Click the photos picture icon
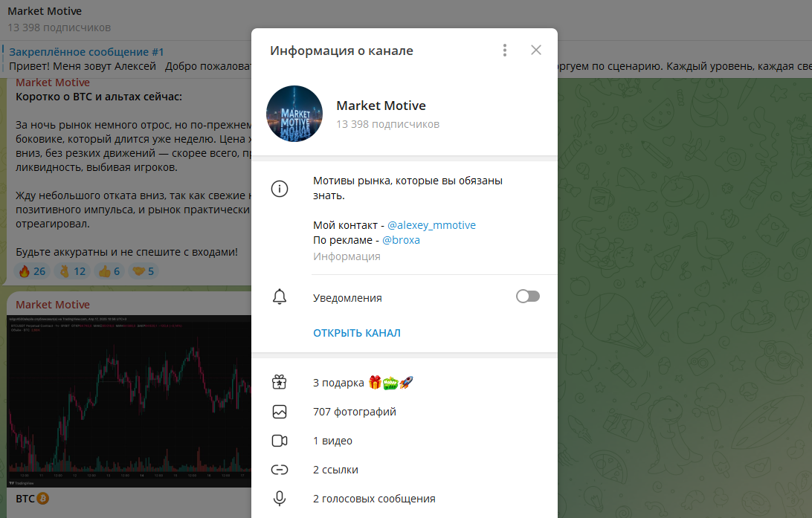This screenshot has width=812, height=518. [280, 412]
